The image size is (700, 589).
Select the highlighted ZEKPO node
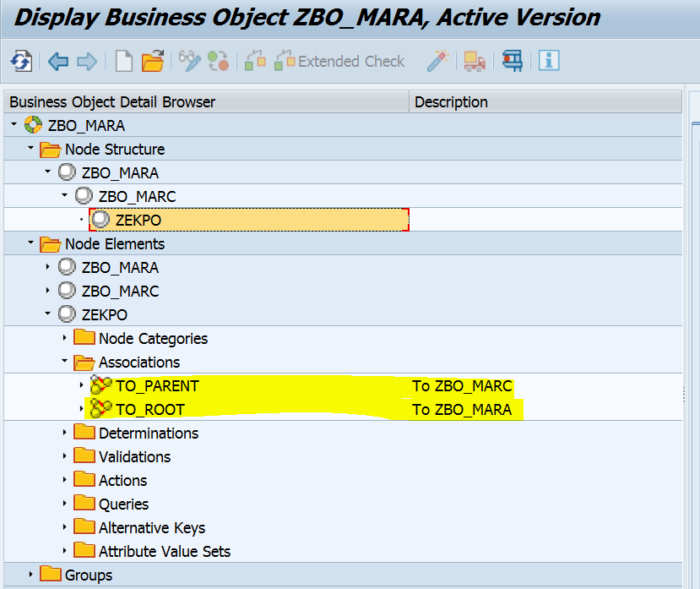point(140,220)
